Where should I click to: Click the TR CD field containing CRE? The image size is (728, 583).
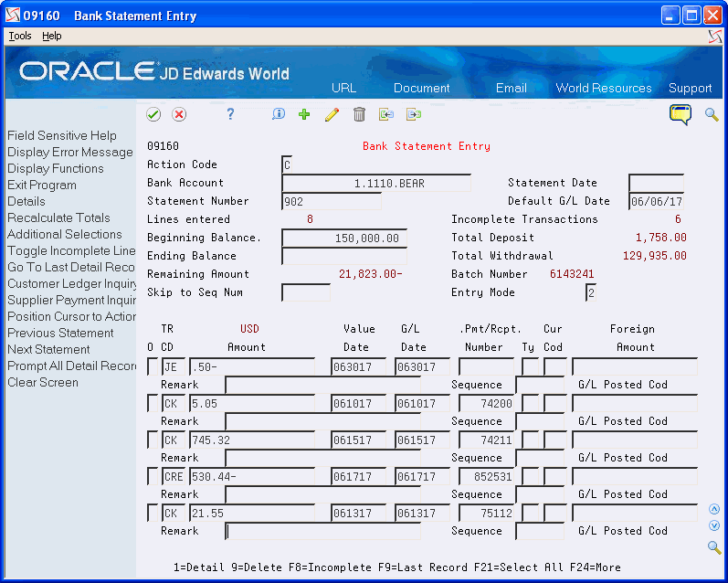point(174,476)
